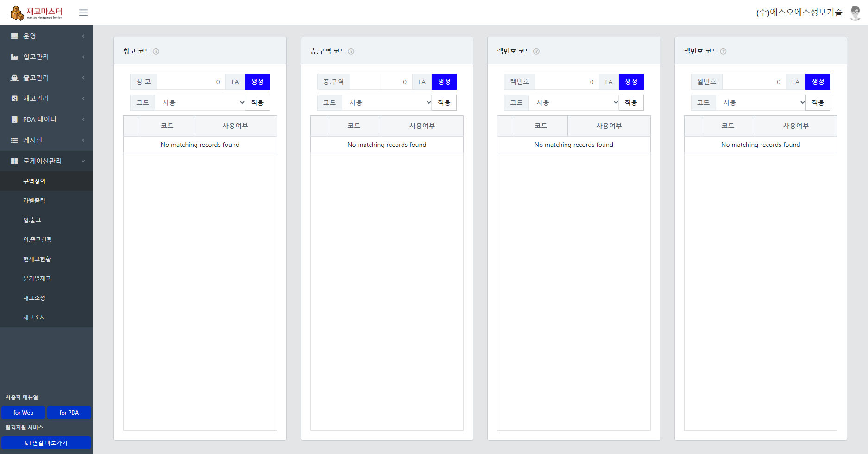Click 생성 button for 랙번호

631,82
